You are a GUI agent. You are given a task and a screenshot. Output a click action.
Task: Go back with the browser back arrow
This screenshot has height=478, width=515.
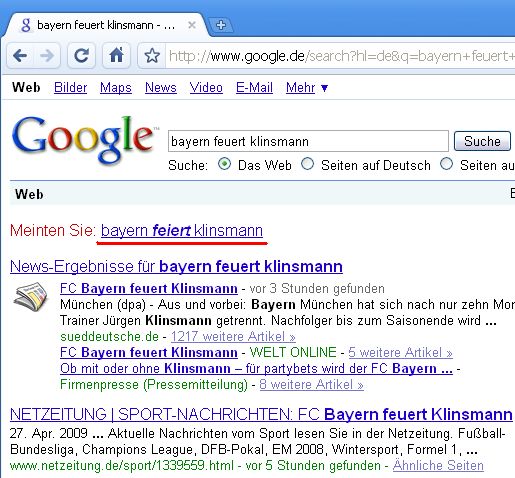[x=20, y=55]
